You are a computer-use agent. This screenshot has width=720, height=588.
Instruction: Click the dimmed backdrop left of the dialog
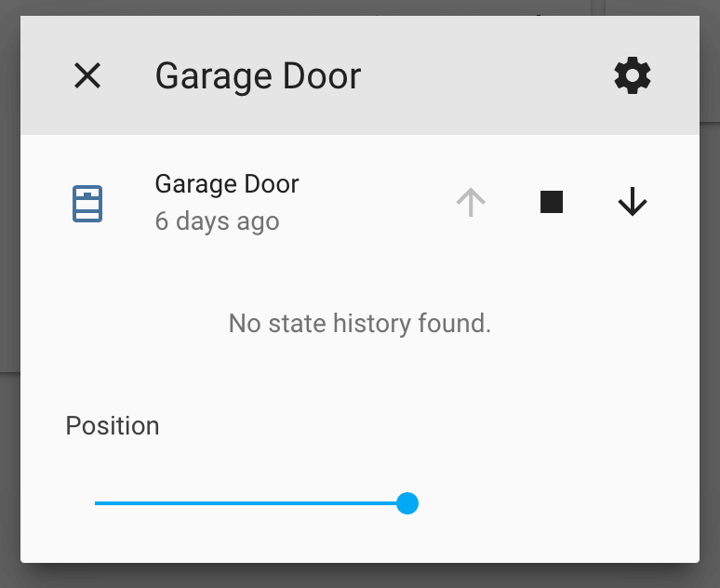tap(9, 279)
